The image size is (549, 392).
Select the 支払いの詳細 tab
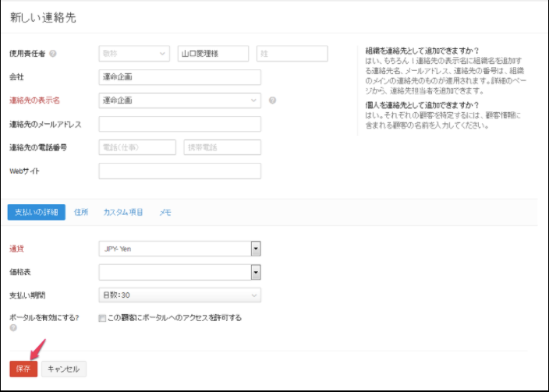(x=36, y=213)
